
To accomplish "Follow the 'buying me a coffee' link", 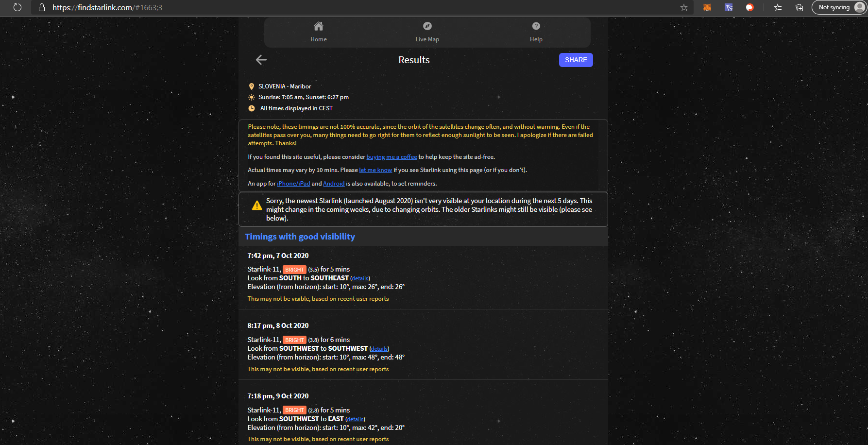I will pyautogui.click(x=391, y=157).
